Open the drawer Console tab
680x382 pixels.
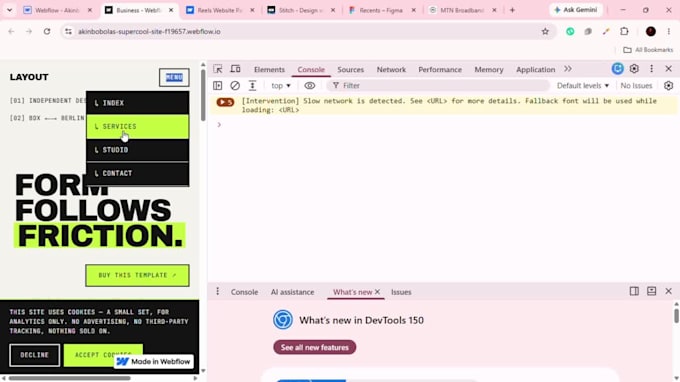point(244,292)
